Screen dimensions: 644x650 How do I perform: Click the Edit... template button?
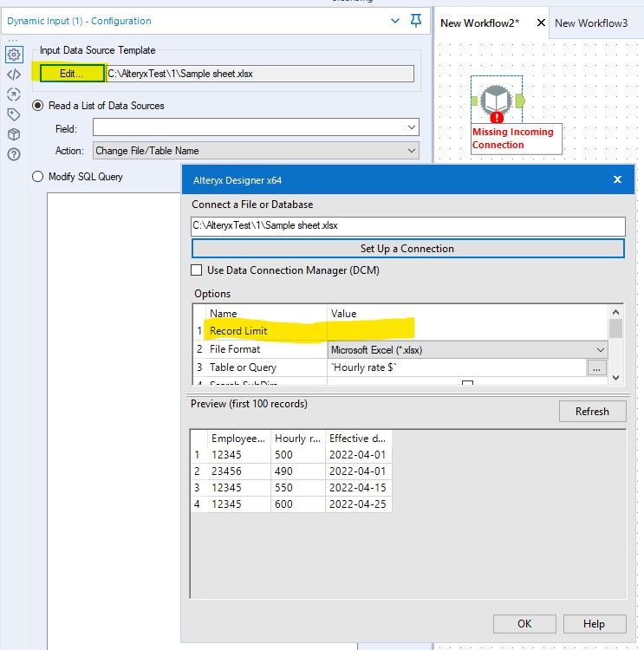coord(72,74)
